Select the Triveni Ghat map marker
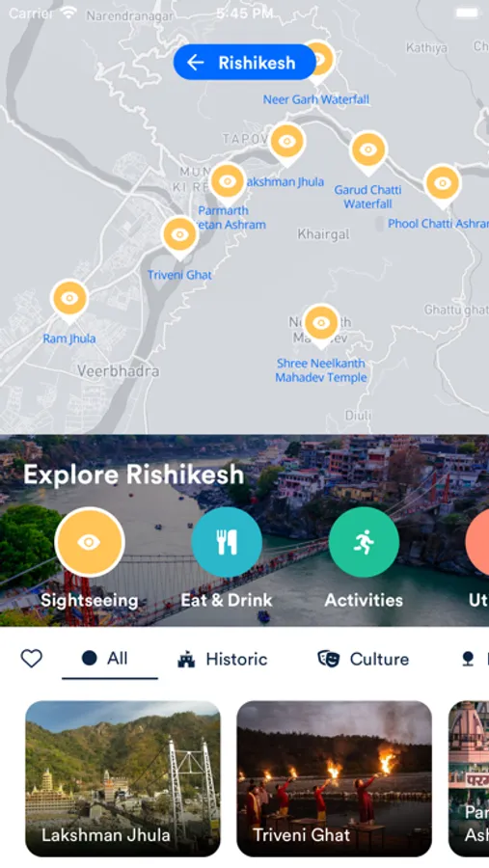489x868 pixels. 179,236
